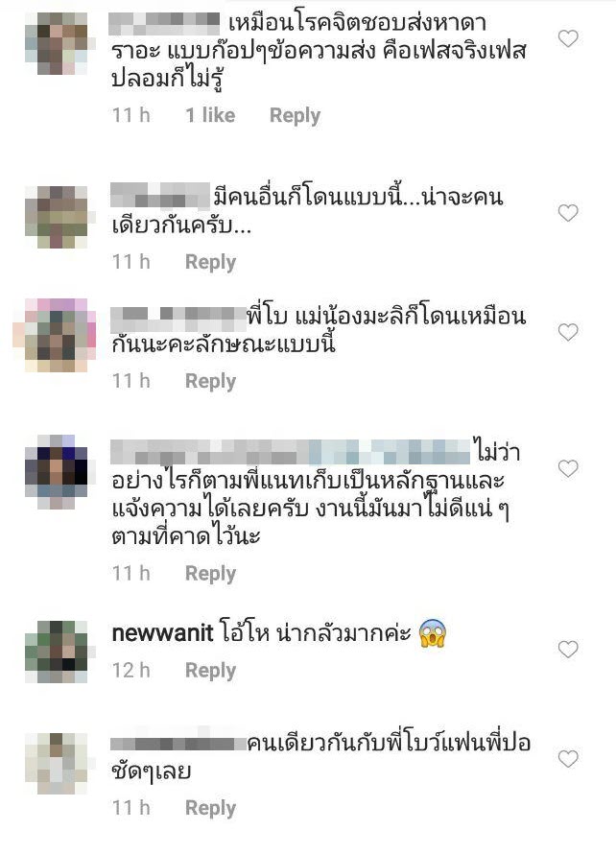Open newwanit's profile picture
Image resolution: width=616 pixels, height=854 pixels.
tap(57, 651)
